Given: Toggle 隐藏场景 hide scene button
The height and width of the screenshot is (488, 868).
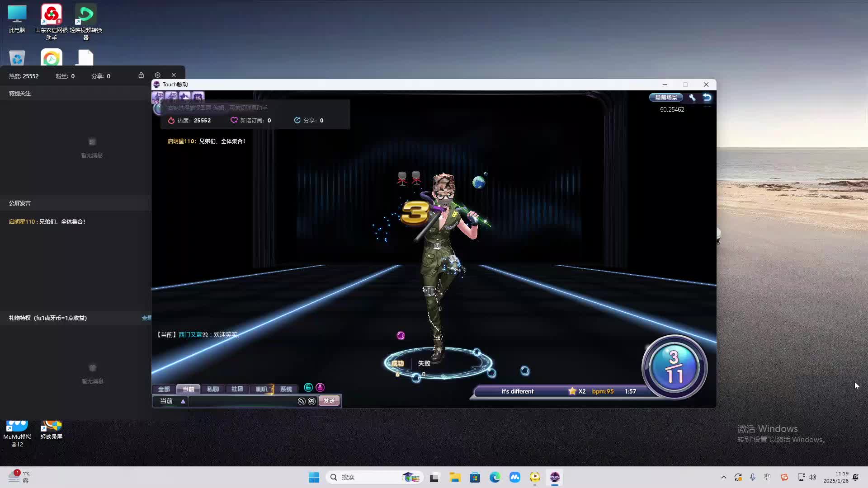Looking at the screenshot, I should tap(666, 98).
